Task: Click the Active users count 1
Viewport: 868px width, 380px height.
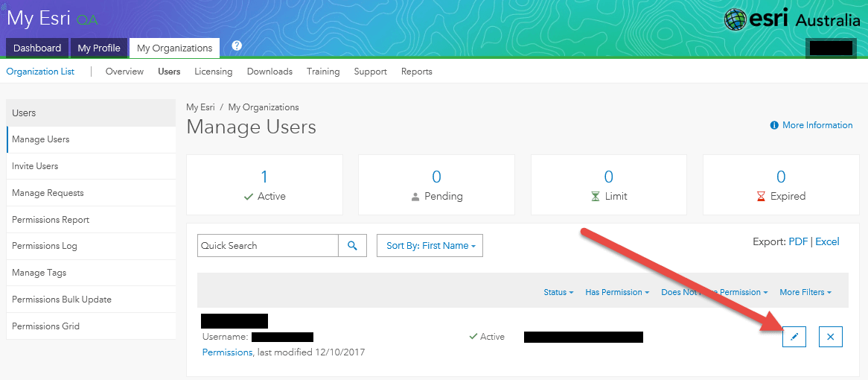Action: (264, 177)
